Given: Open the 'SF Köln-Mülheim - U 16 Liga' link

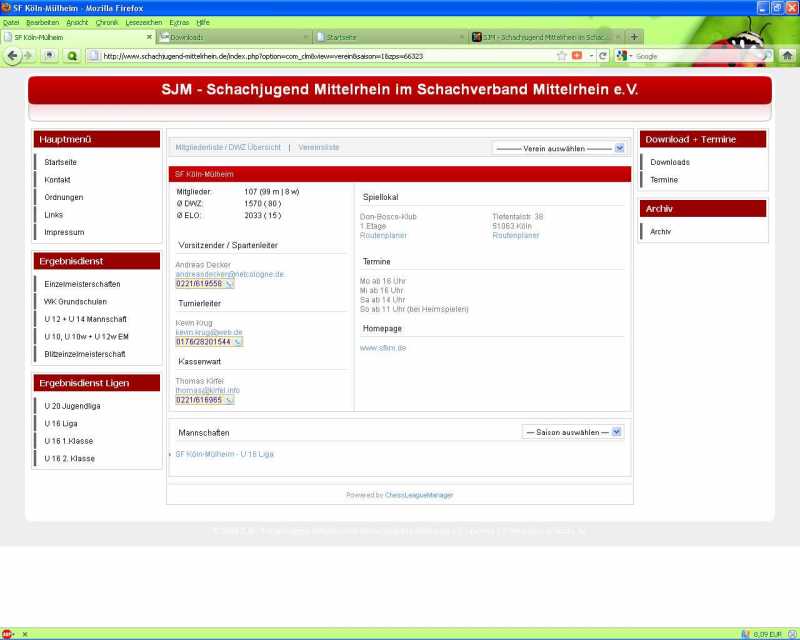Looking at the screenshot, I should [224, 454].
